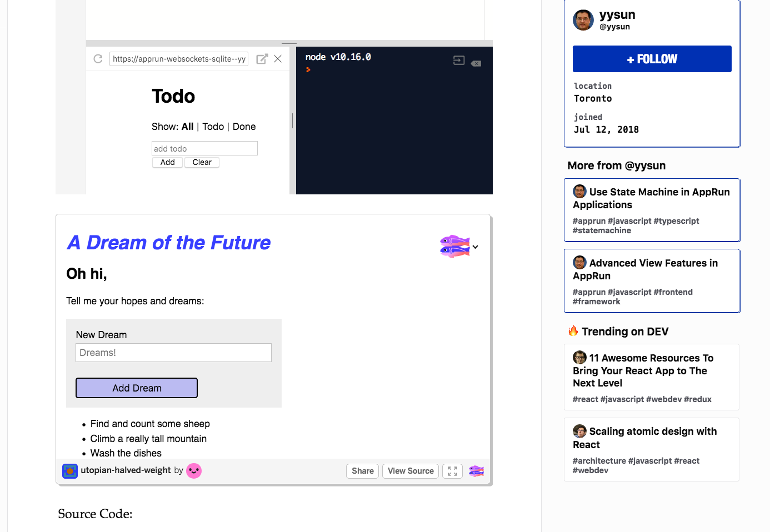This screenshot has height=532, width=770.
Task: Click the utopian-halved-weight project icon
Action: tap(69, 471)
